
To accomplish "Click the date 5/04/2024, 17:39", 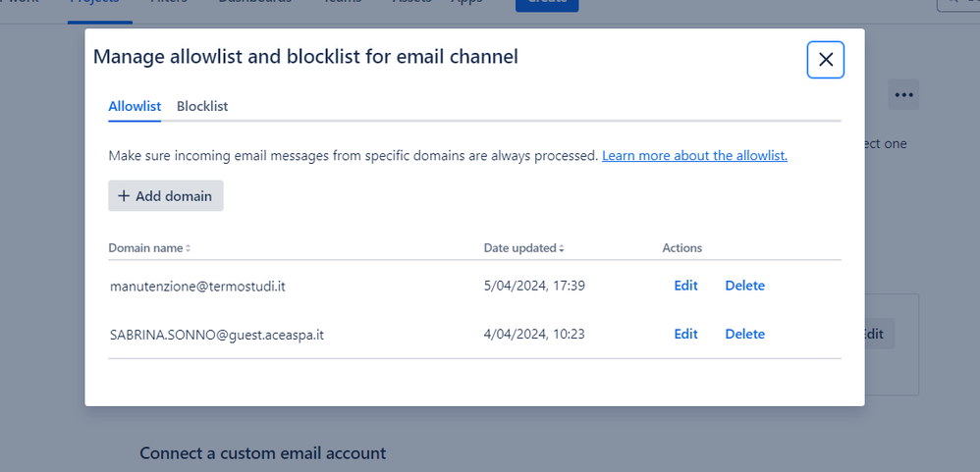I will (534, 286).
